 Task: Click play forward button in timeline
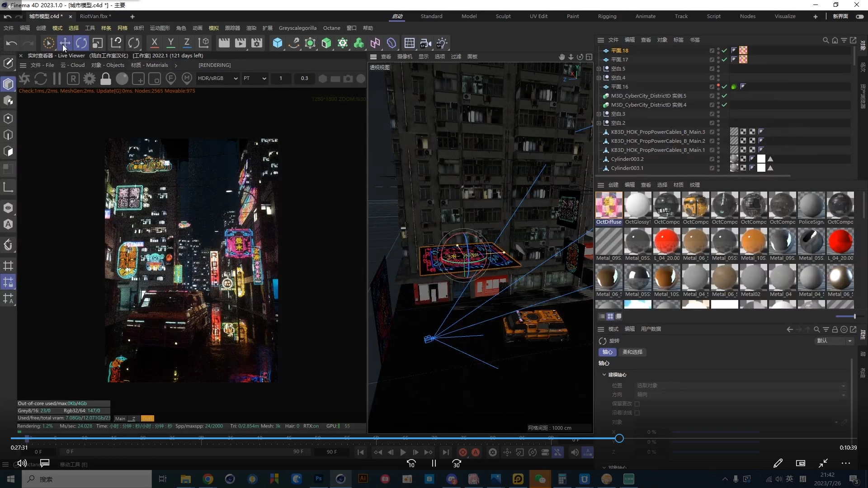(x=403, y=452)
